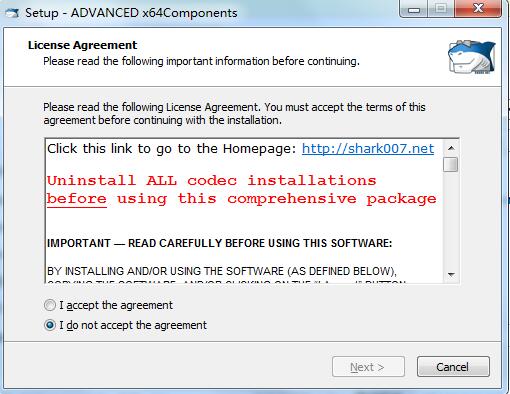Click the empty scrollbar track below the thumb
510x394 pixels.
451,220
